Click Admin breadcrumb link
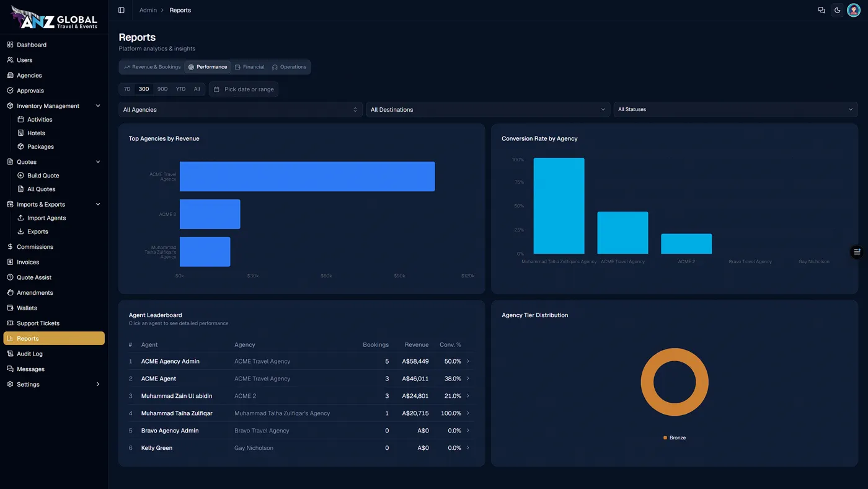The width and height of the screenshot is (868, 489). tap(148, 10)
